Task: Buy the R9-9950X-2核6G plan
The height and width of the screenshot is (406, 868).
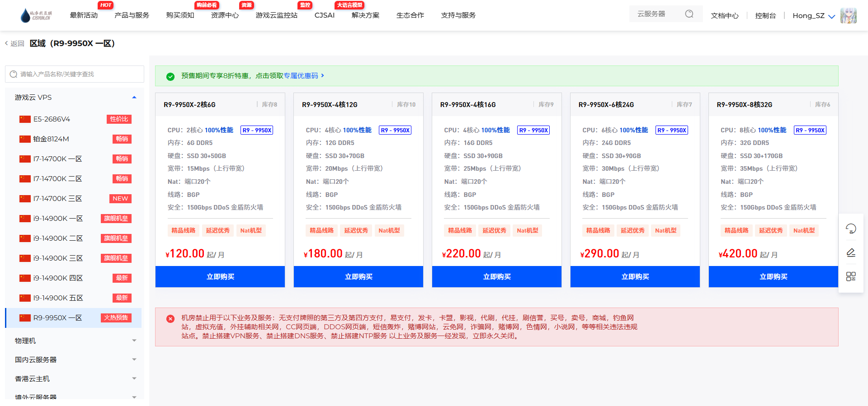Action: (220, 276)
